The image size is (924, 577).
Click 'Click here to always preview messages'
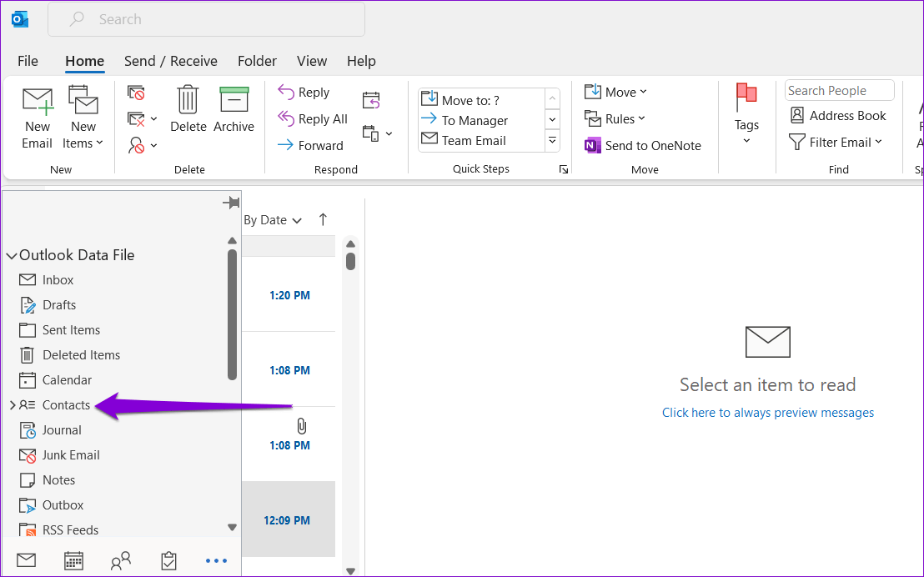pyautogui.click(x=768, y=413)
